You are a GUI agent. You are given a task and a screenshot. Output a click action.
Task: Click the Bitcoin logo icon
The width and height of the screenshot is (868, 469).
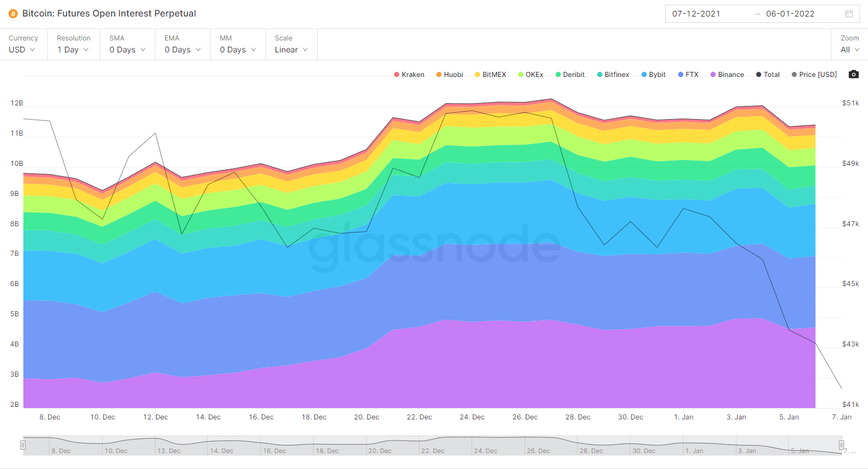(x=13, y=14)
